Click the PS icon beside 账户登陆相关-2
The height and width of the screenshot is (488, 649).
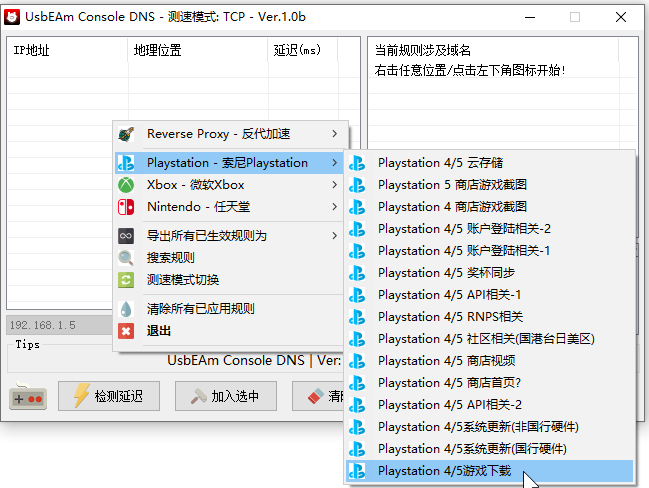pos(357,229)
